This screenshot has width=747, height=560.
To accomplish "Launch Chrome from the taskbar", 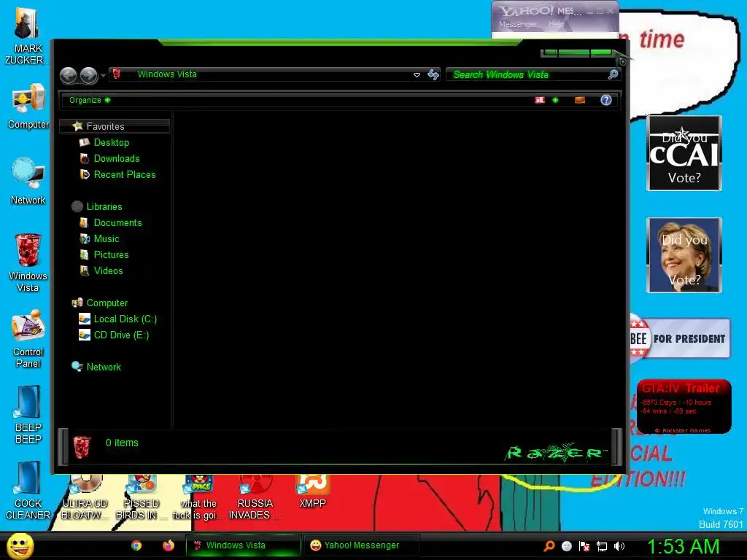I will coord(136,545).
